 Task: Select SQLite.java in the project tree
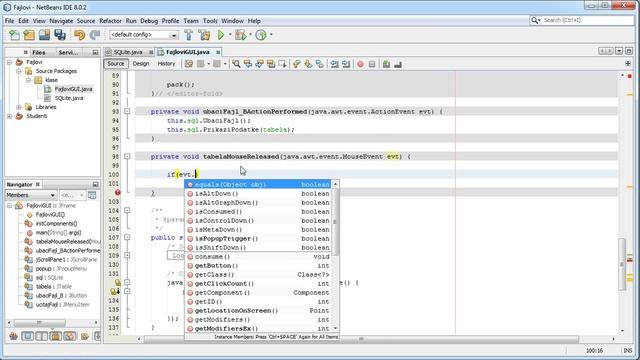tap(69, 98)
